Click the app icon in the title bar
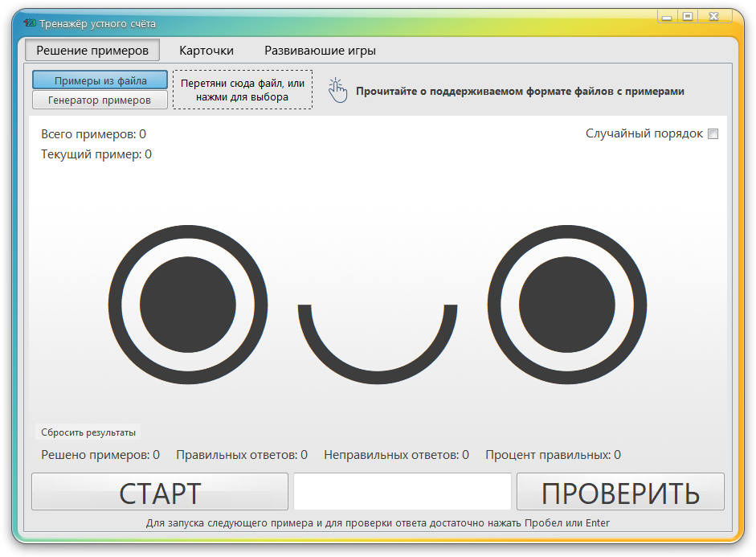Viewport: 756px width, 557px height. pyautogui.click(x=27, y=24)
